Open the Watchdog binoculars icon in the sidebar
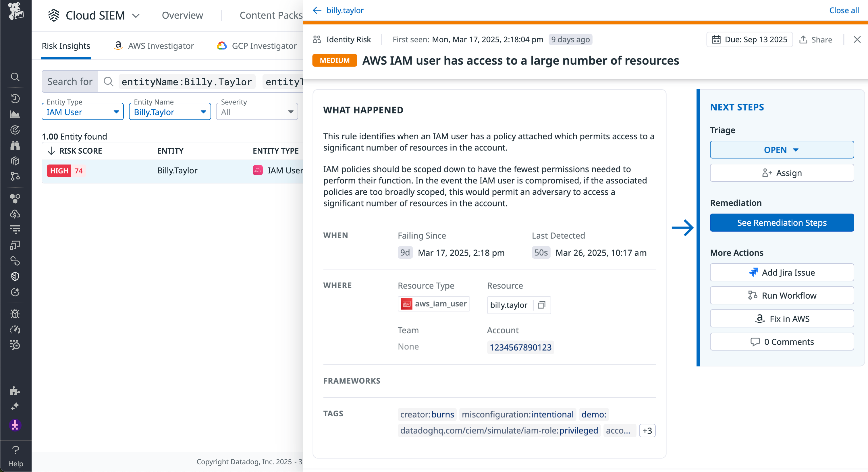868x472 pixels. coord(15,146)
